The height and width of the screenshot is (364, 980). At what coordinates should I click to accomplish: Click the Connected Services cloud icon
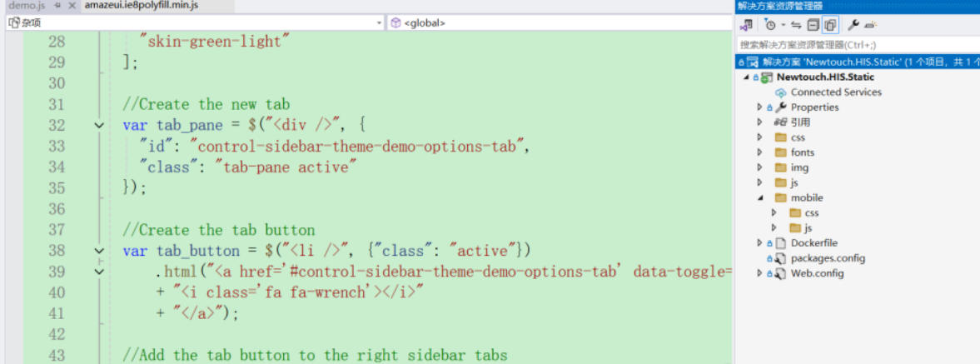tap(781, 92)
